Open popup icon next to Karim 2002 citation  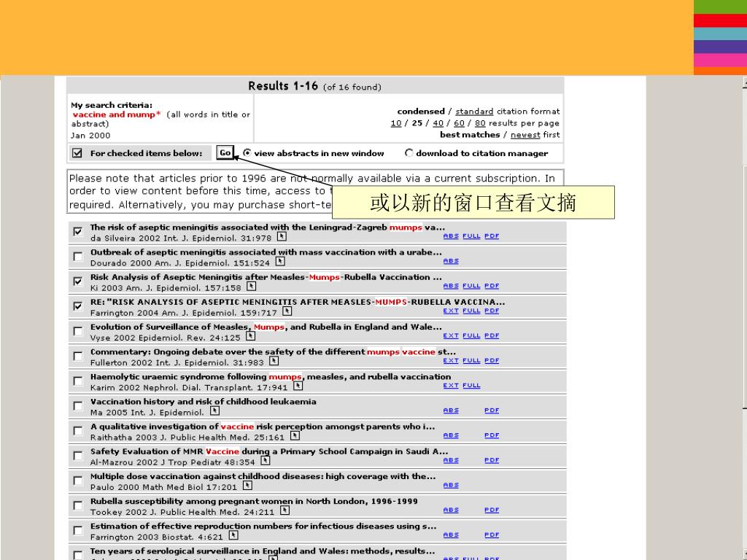(298, 386)
